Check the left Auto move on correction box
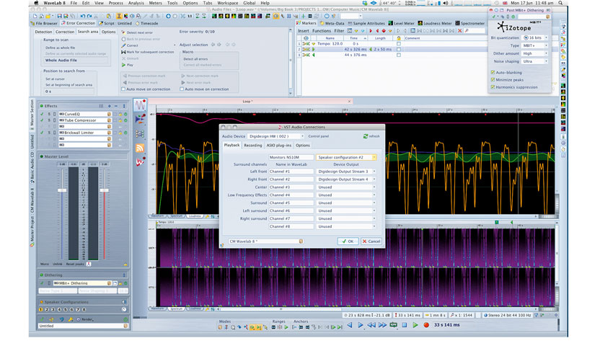 [x=123, y=89]
